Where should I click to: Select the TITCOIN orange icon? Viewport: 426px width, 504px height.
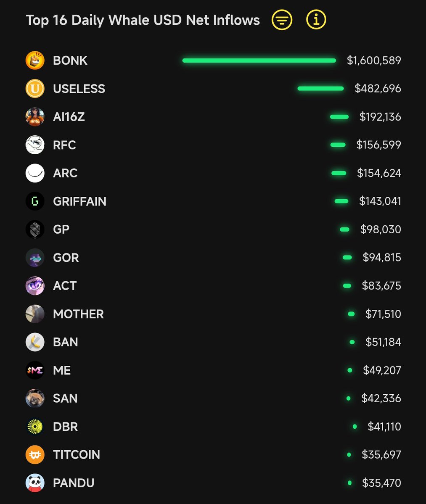(35, 455)
